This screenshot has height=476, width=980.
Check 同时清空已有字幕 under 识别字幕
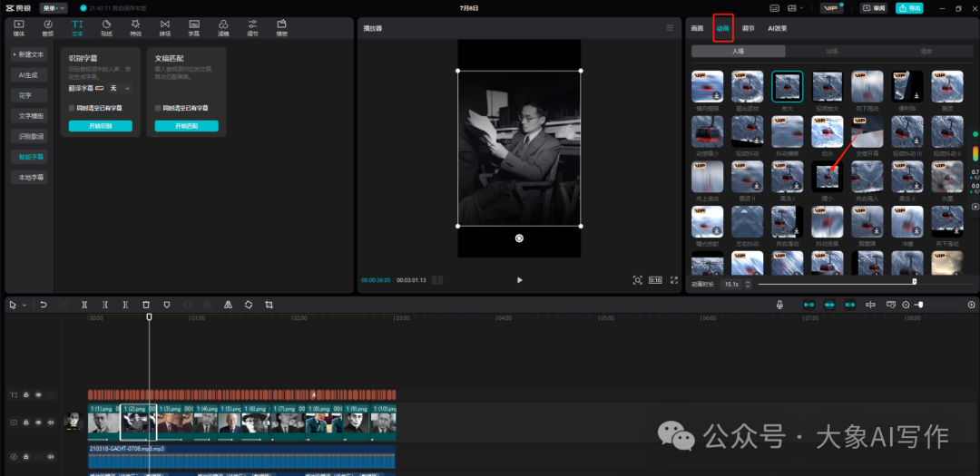coord(72,108)
